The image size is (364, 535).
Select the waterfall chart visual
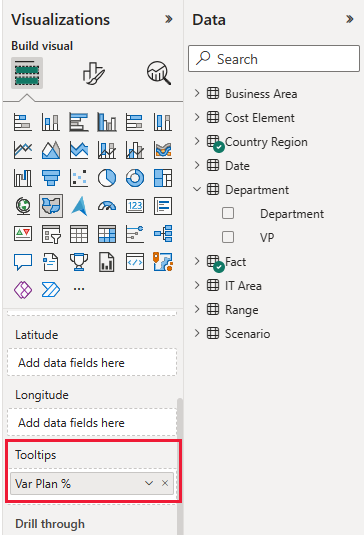pyautogui.click(x=23, y=178)
